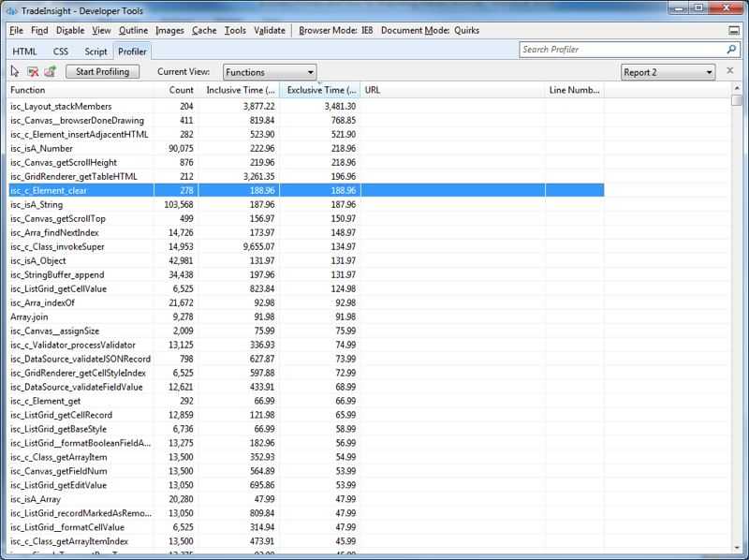Open the Current View Functions dropdown
Image resolution: width=749 pixels, height=560 pixels.
270,72
